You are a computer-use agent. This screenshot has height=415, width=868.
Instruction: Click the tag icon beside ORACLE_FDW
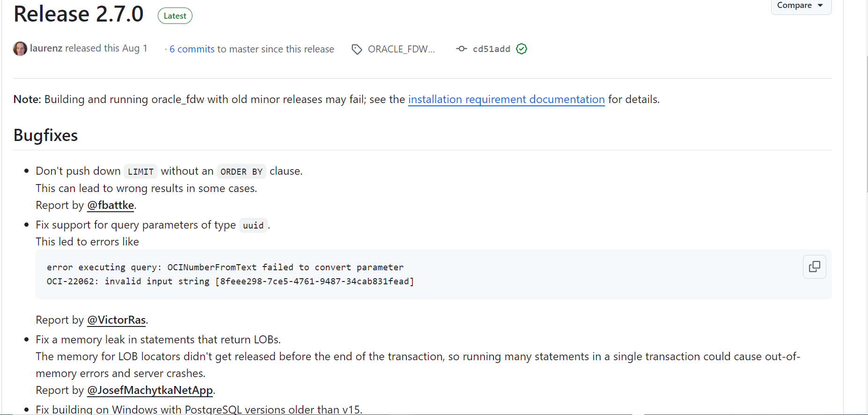click(357, 49)
